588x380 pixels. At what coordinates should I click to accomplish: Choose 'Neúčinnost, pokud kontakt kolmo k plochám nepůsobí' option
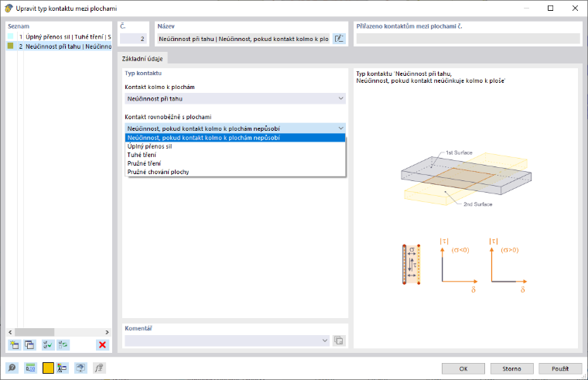[234, 138]
